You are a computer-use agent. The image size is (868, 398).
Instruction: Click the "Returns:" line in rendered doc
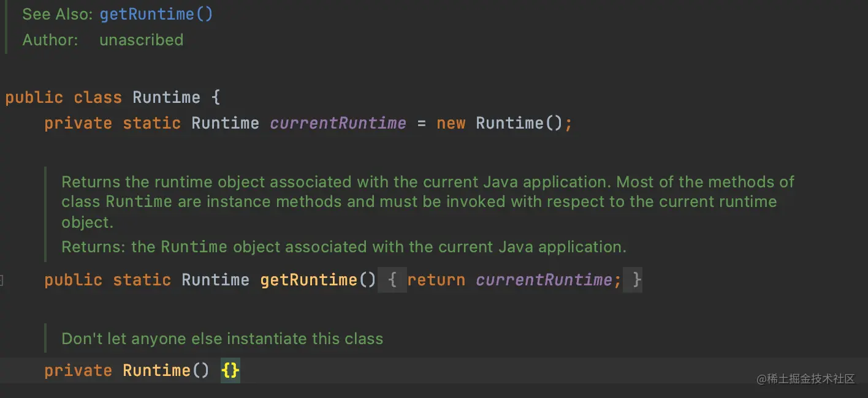(x=343, y=247)
